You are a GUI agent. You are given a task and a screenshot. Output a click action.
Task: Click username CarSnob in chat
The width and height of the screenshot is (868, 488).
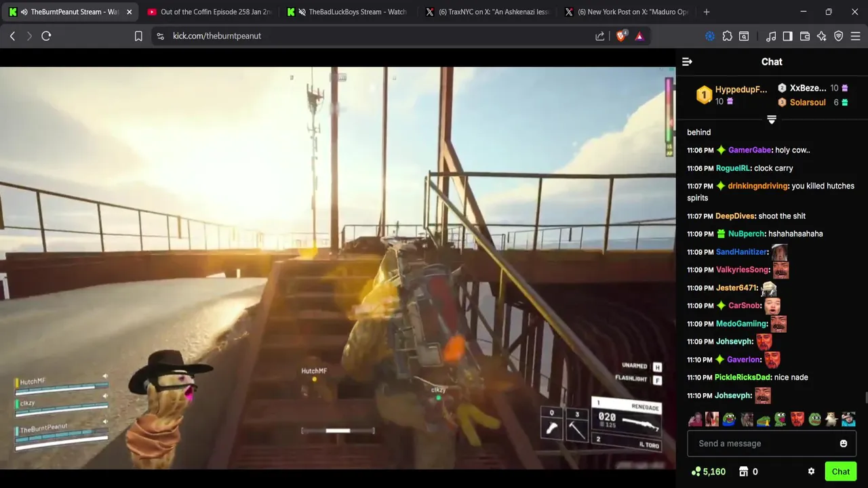click(x=745, y=306)
